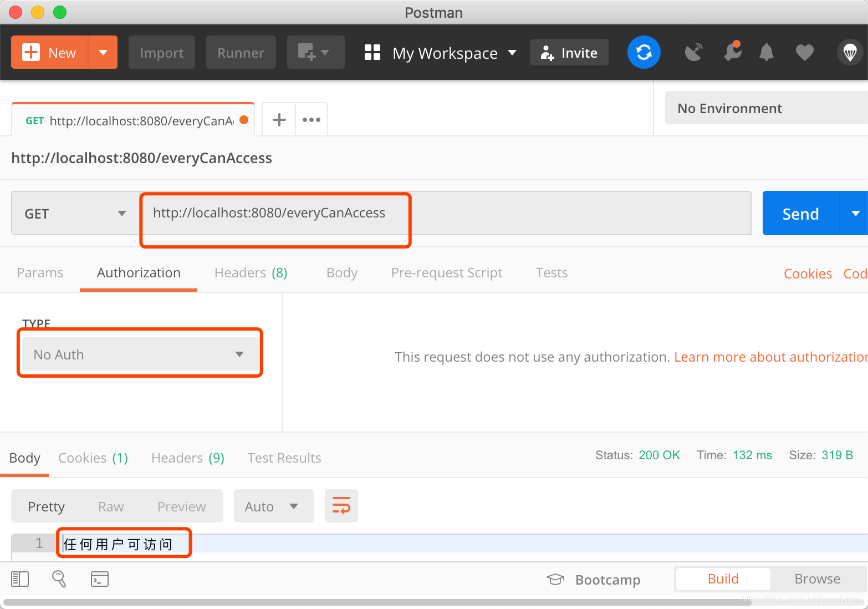Open Bootcamp
Image resolution: width=868 pixels, height=609 pixels.
594,580
